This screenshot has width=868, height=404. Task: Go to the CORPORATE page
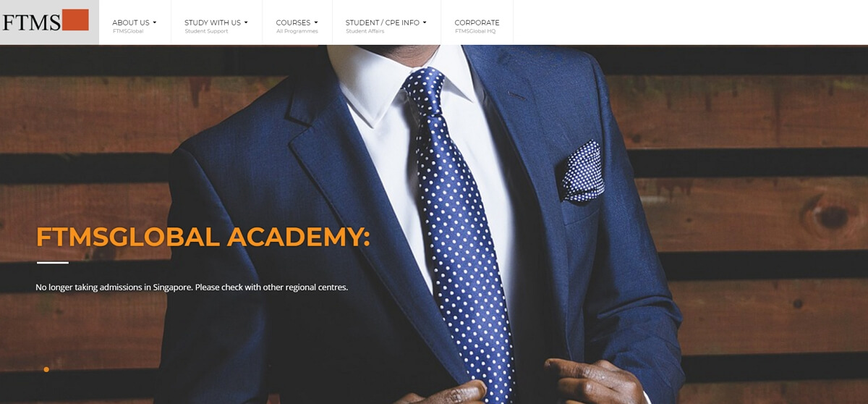(x=477, y=22)
